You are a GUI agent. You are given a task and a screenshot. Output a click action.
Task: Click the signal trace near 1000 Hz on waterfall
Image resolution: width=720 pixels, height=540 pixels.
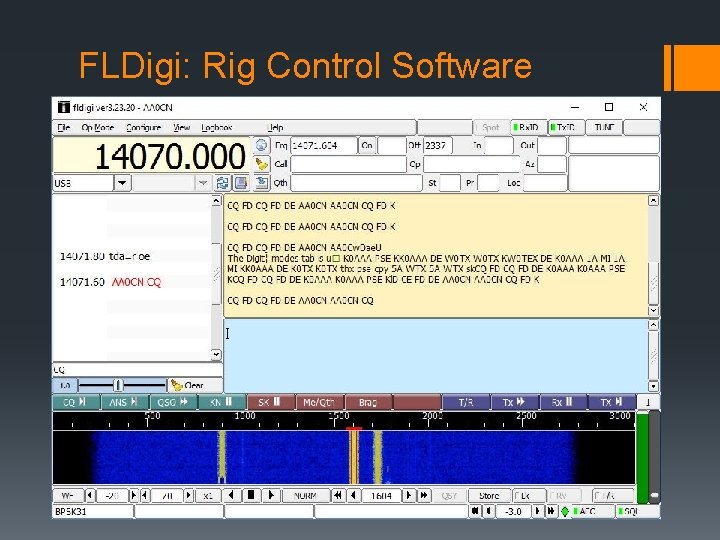tap(222, 457)
